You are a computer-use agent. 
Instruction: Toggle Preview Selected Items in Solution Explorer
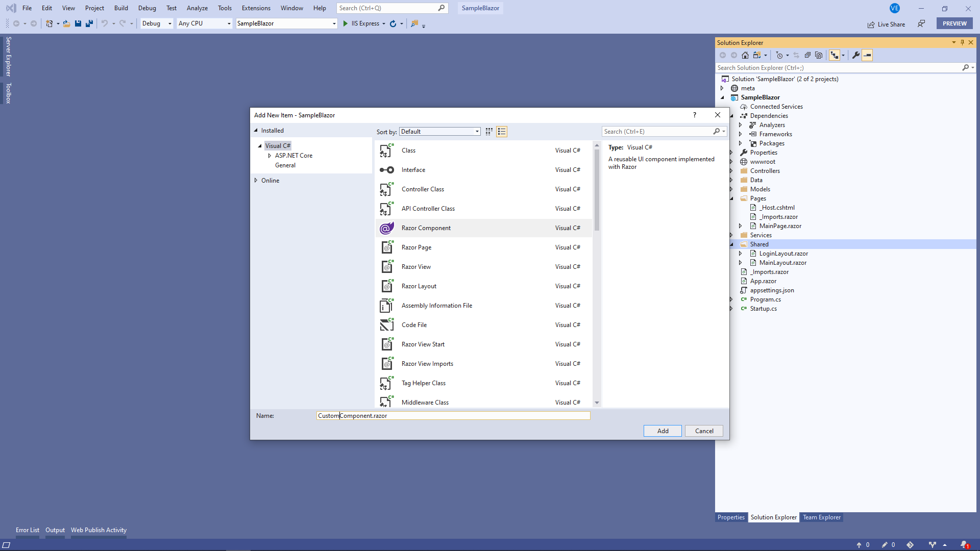click(x=867, y=55)
